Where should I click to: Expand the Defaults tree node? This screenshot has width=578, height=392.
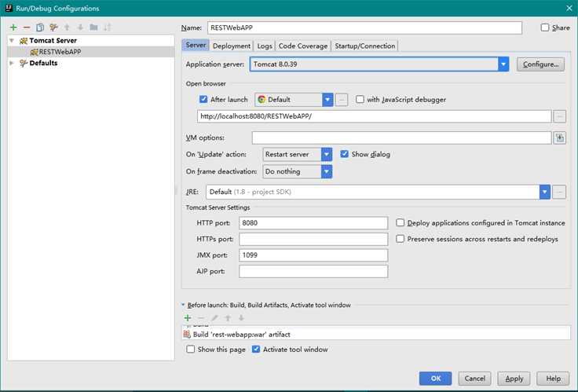[12, 64]
